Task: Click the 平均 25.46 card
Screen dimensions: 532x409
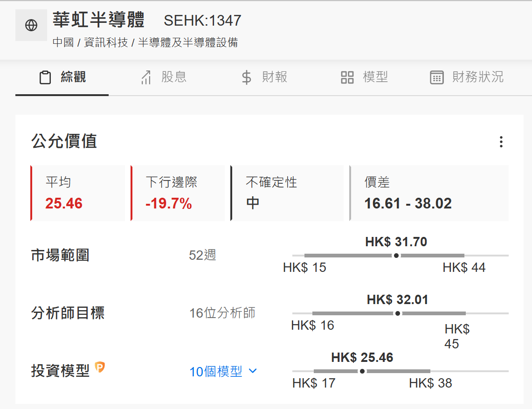Action: (x=78, y=193)
